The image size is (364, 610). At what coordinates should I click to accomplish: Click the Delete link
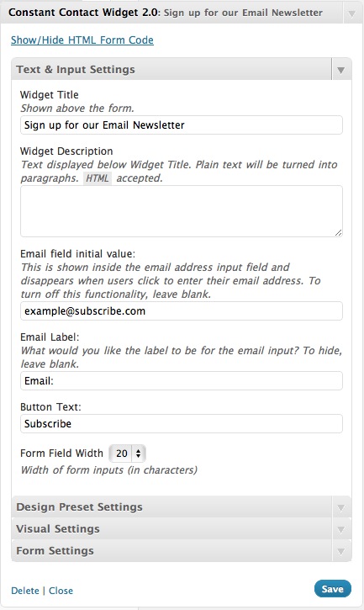[x=25, y=591]
